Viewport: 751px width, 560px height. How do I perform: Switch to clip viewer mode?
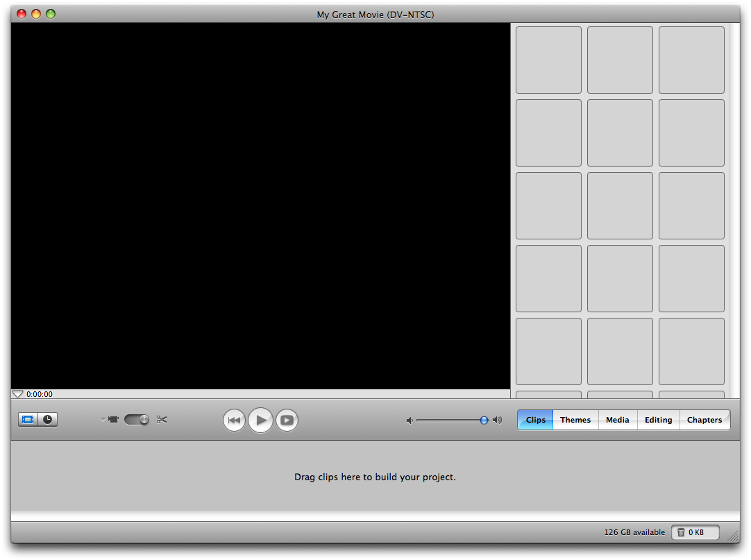coord(28,420)
